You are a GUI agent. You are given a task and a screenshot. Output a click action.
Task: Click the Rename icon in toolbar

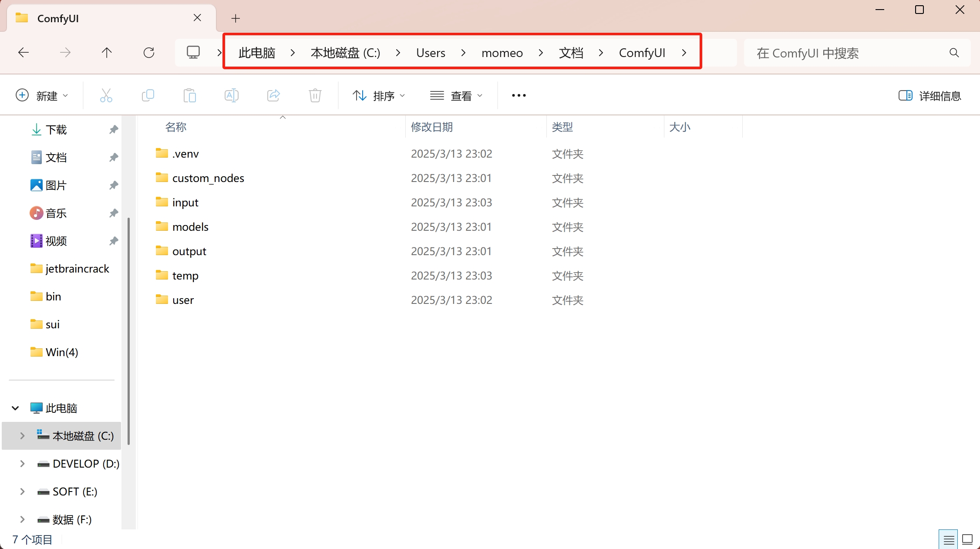232,95
